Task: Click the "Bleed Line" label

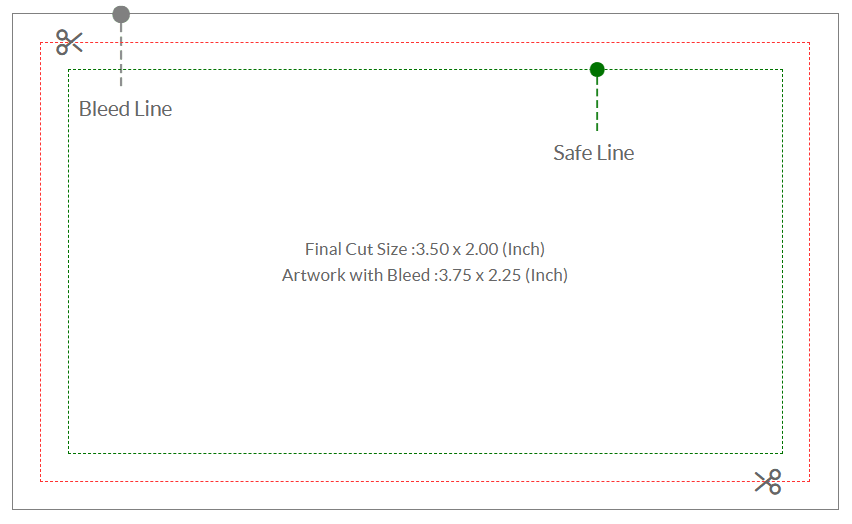Action: tap(126, 109)
